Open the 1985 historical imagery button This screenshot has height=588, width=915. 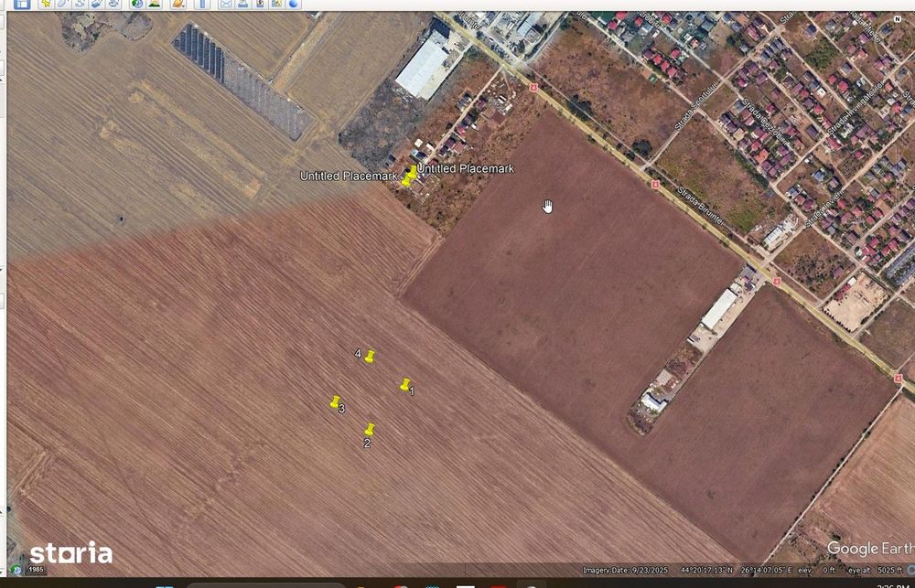tap(37, 570)
